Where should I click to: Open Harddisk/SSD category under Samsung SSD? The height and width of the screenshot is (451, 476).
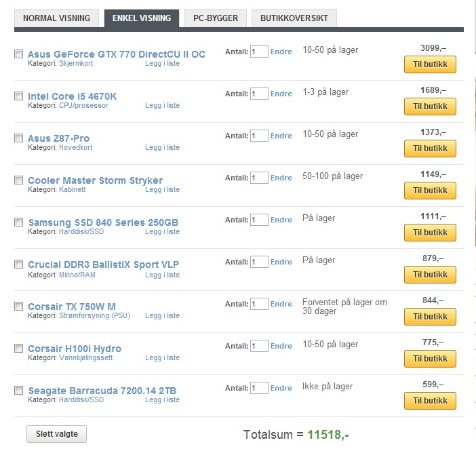[81, 231]
